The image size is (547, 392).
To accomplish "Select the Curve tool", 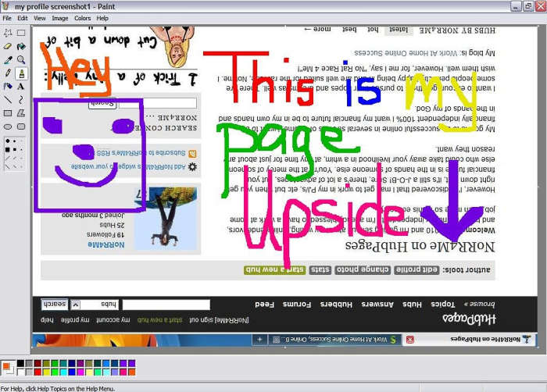I will pyautogui.click(x=21, y=100).
